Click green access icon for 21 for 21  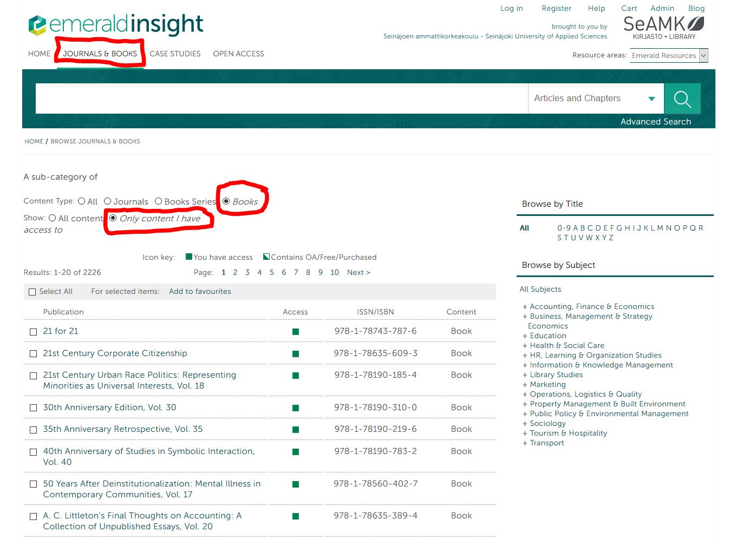[x=296, y=332]
